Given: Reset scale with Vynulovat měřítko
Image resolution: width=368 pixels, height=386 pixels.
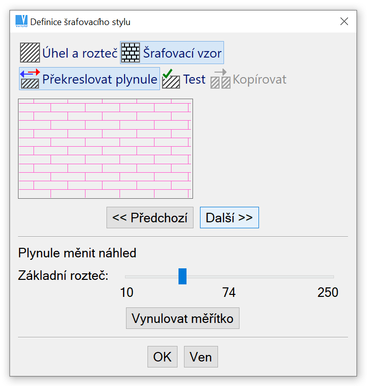Looking at the screenshot, I should point(183,318).
